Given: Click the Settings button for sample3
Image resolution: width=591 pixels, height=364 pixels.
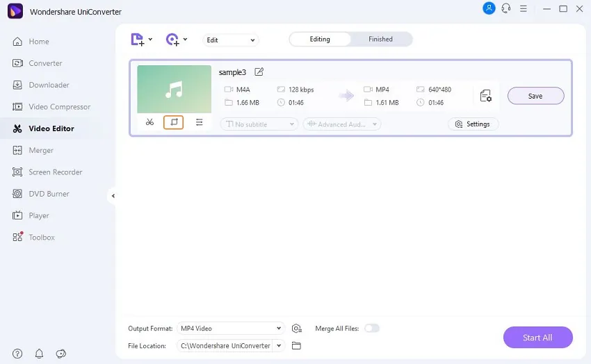Looking at the screenshot, I should [473, 124].
